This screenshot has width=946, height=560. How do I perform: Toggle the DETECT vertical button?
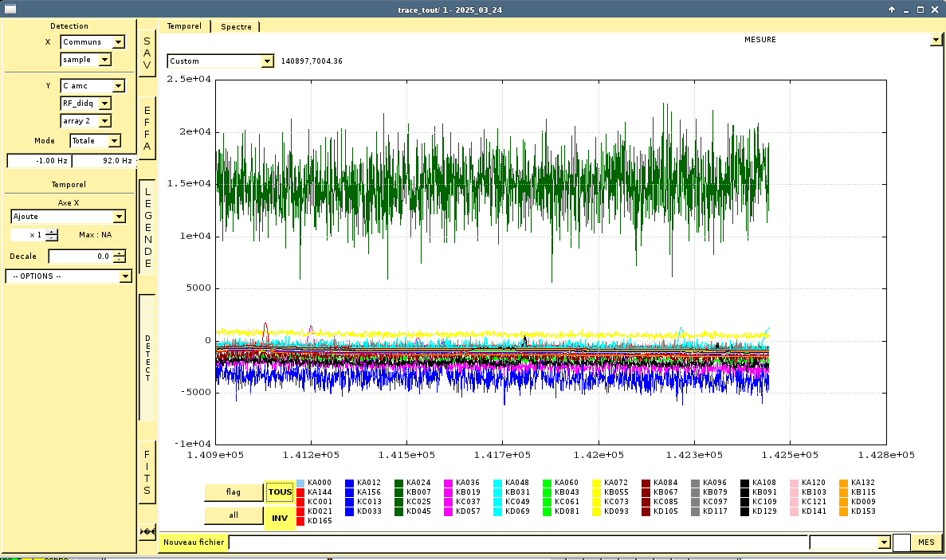[x=147, y=358]
